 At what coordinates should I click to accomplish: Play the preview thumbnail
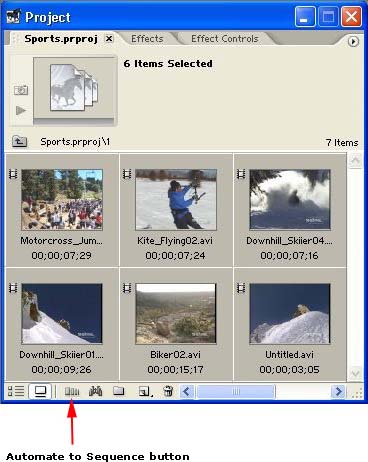coord(21,110)
